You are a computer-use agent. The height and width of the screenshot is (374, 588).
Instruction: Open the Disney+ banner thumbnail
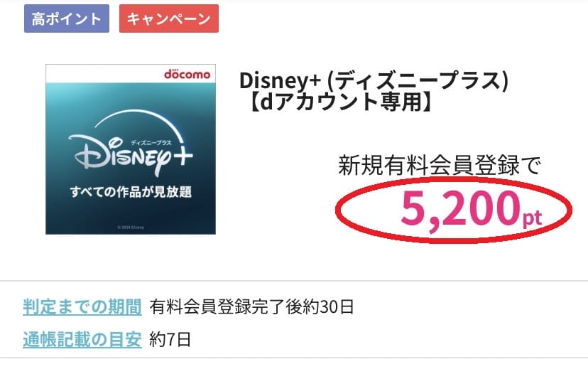point(131,149)
